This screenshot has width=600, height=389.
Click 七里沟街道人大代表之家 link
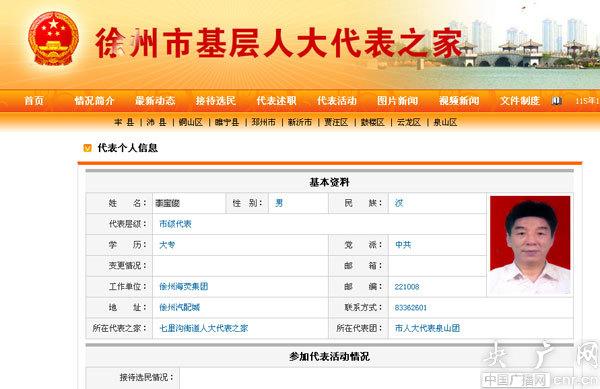[204, 328]
